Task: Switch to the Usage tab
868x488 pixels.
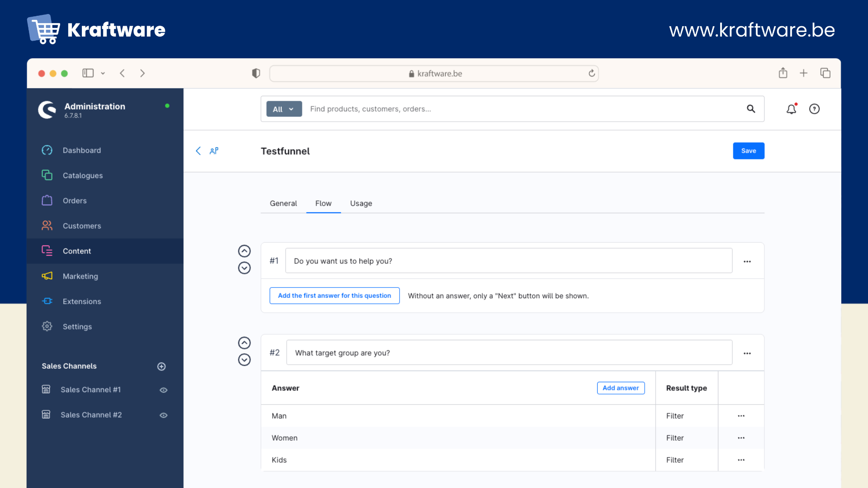Action: [x=361, y=203]
